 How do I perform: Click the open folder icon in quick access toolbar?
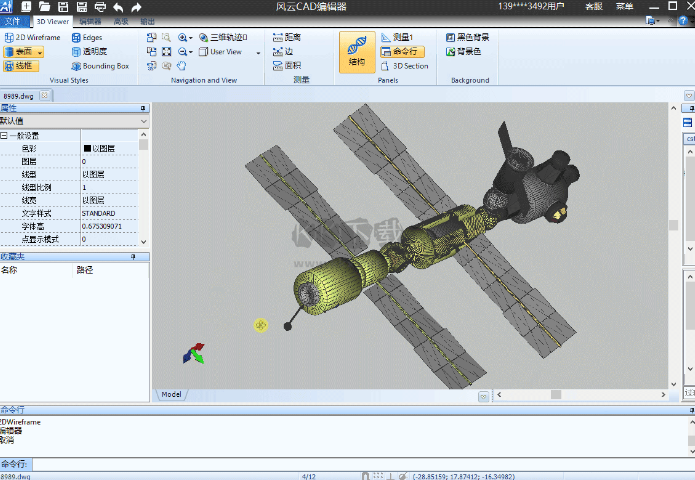click(44, 7)
